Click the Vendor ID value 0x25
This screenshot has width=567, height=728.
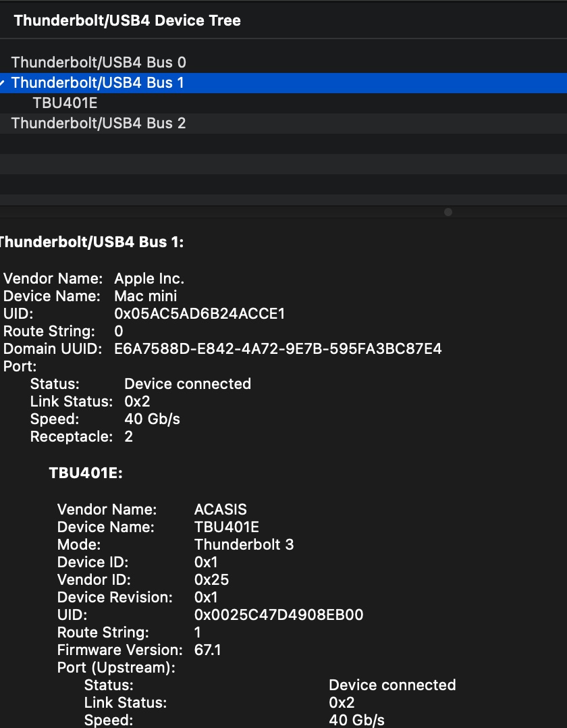coord(211,580)
